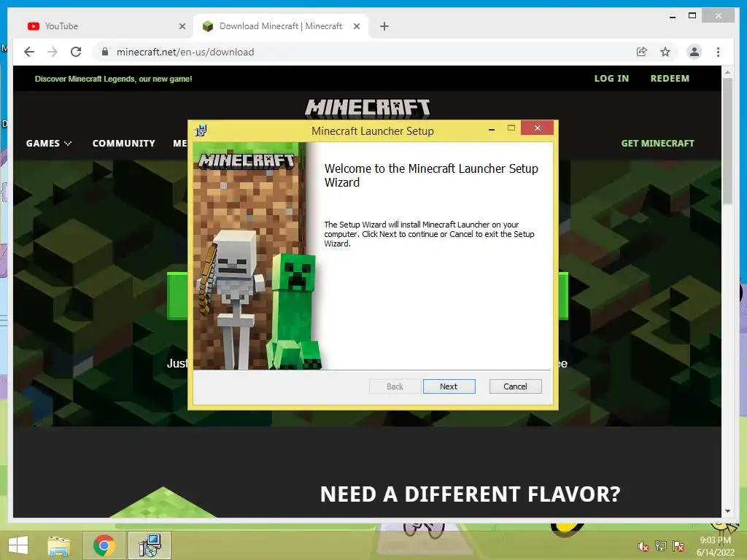Share this page using the share icon

pyautogui.click(x=642, y=52)
